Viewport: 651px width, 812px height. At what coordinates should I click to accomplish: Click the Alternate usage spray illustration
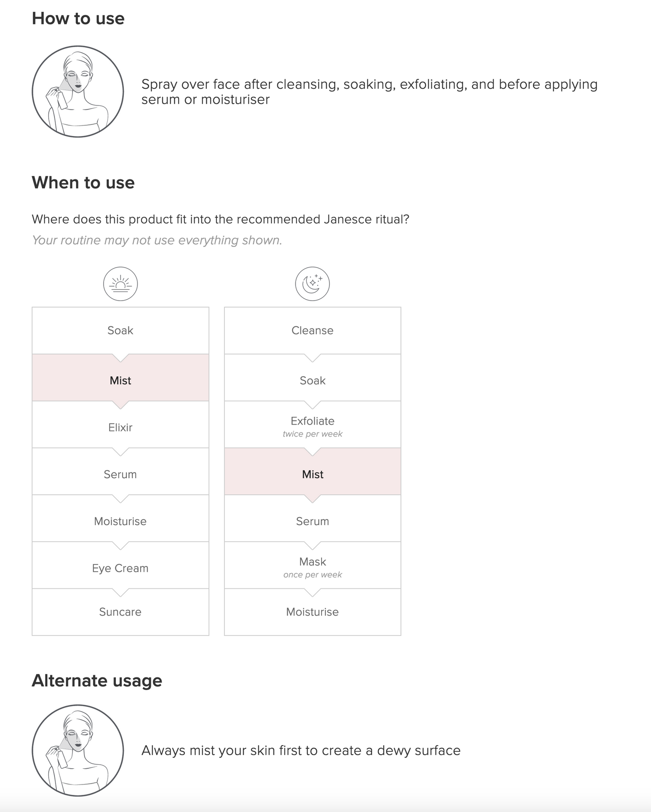pyautogui.click(x=78, y=750)
